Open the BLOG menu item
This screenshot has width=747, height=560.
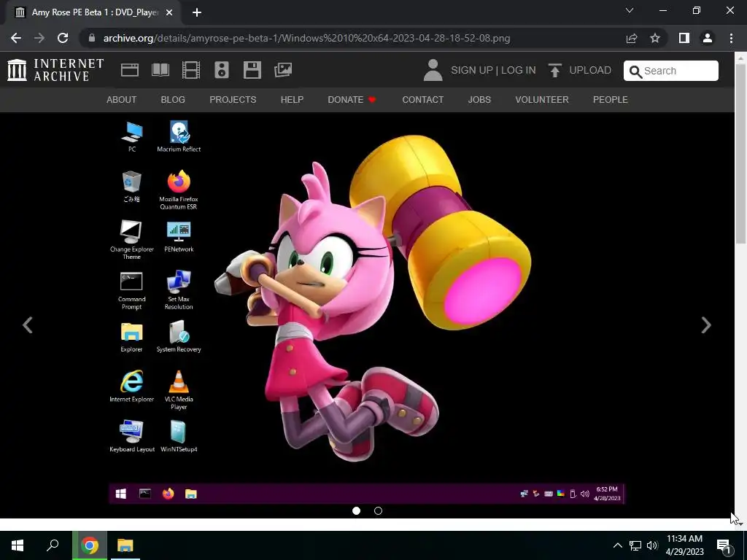tap(173, 99)
